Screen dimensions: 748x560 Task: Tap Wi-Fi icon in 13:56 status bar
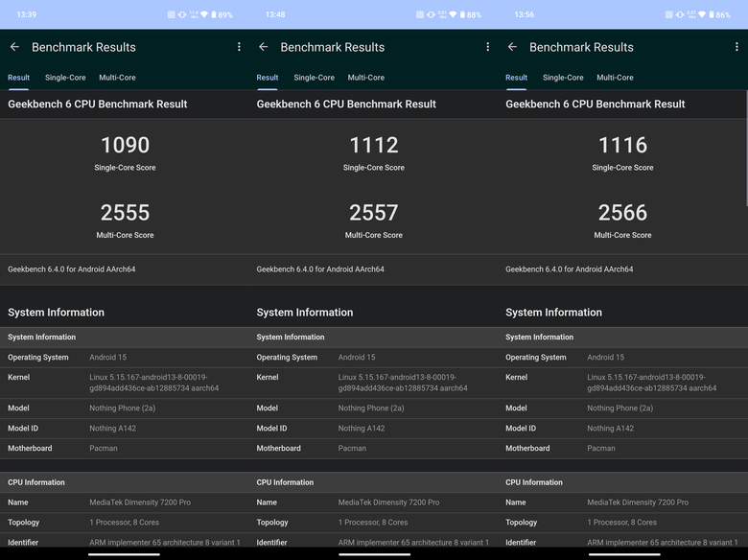pyautogui.click(x=702, y=14)
